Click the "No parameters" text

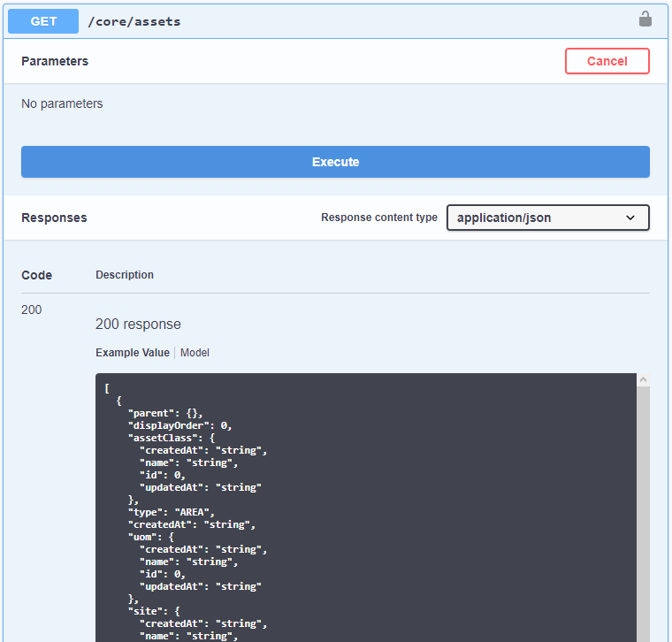tap(62, 103)
